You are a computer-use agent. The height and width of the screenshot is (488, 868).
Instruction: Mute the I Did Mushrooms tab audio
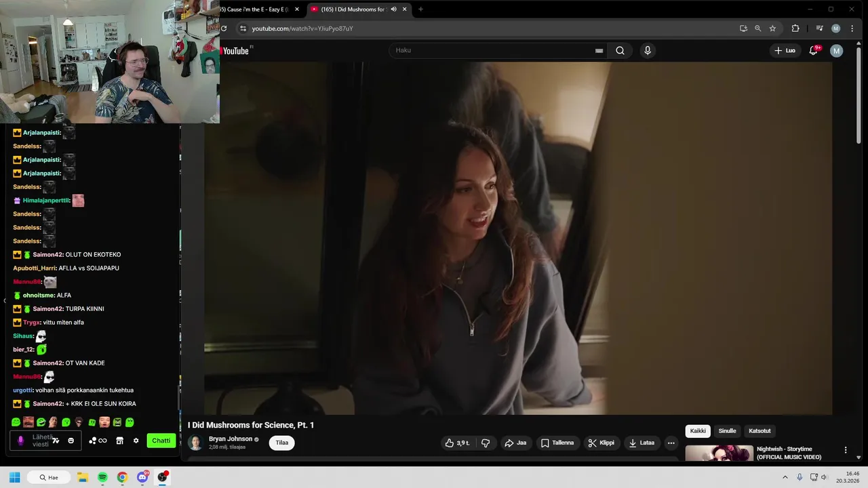(393, 9)
